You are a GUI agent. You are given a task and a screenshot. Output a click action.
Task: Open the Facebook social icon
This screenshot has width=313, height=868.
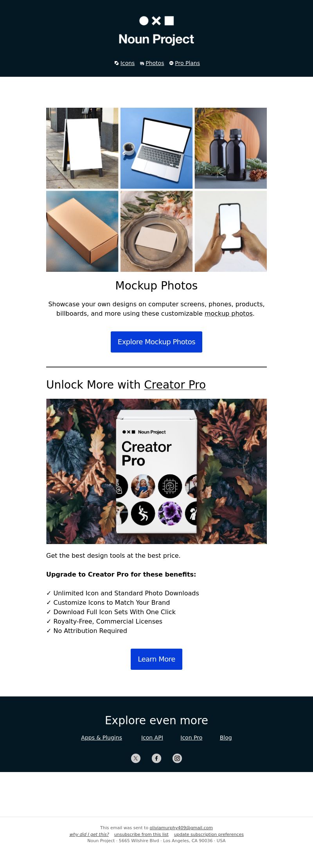point(156,758)
